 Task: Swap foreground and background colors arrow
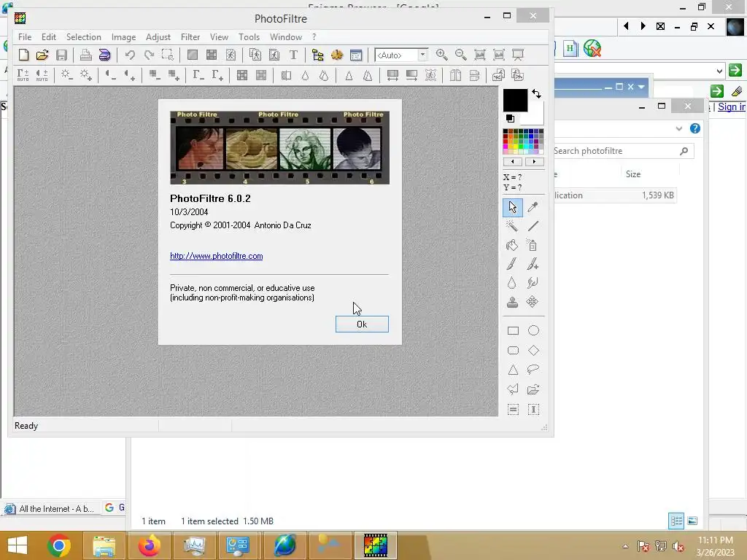[x=537, y=94]
